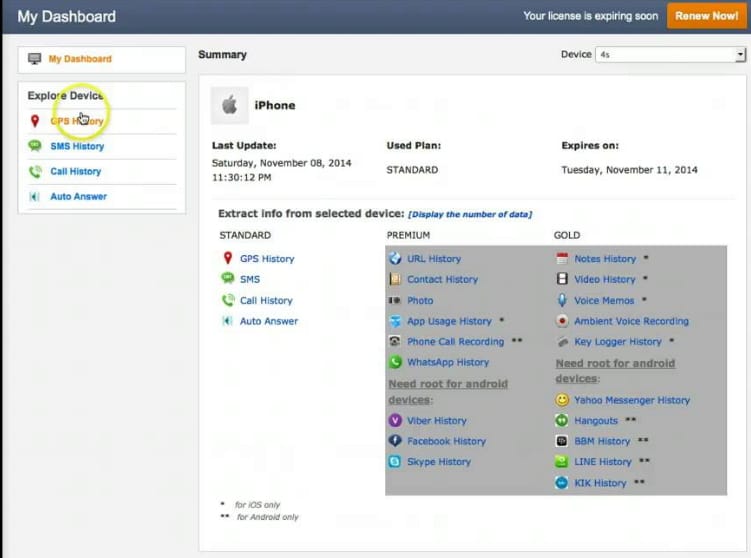
Task: Open the Device dropdown showing 4s
Action: pos(670,55)
